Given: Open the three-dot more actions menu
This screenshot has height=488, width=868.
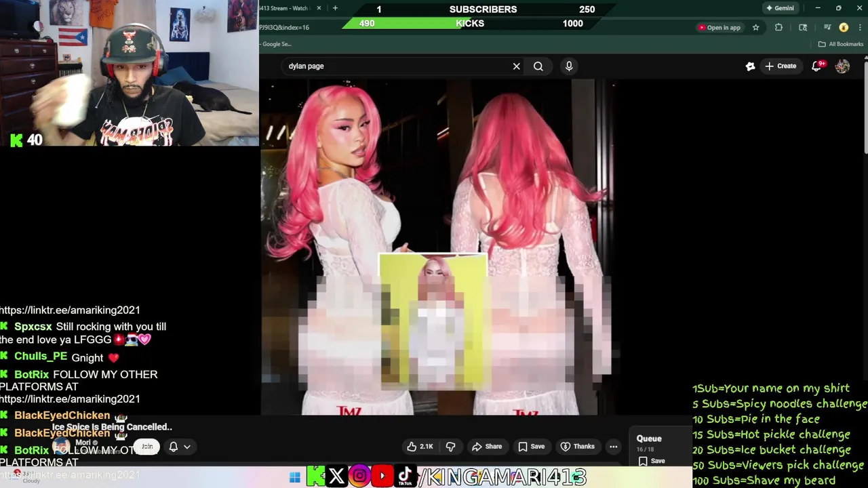Looking at the screenshot, I should [x=613, y=447].
